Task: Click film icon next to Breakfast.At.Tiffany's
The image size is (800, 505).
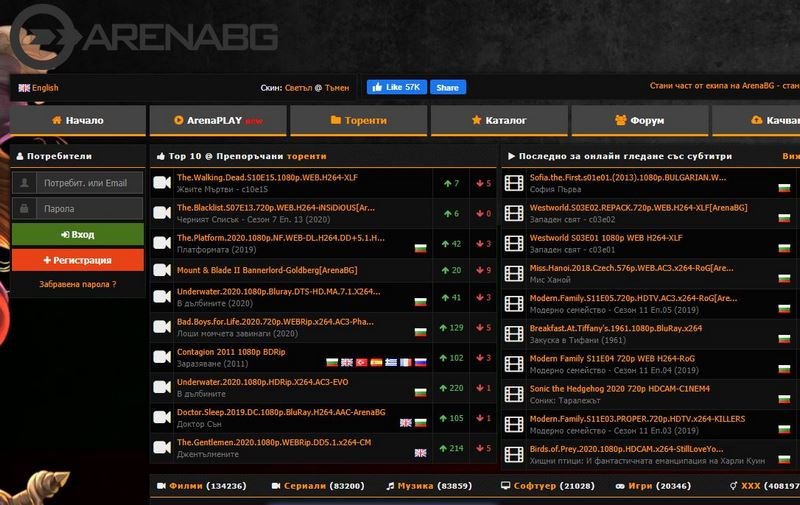Action: [514, 333]
